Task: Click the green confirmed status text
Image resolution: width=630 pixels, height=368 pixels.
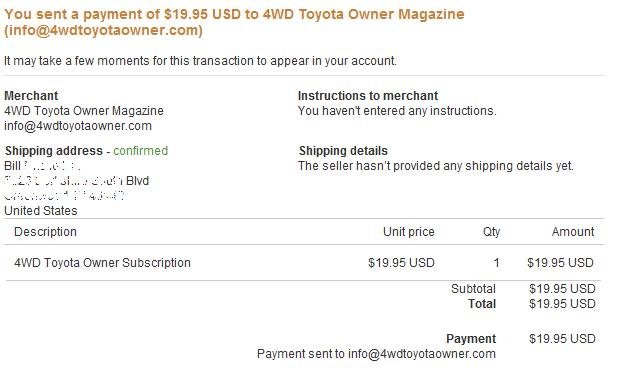Action: point(140,151)
